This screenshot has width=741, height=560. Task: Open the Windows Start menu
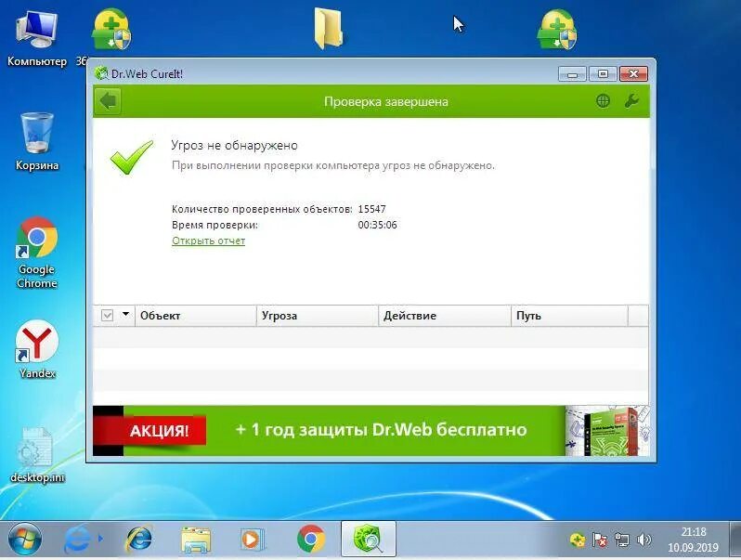click(24, 540)
